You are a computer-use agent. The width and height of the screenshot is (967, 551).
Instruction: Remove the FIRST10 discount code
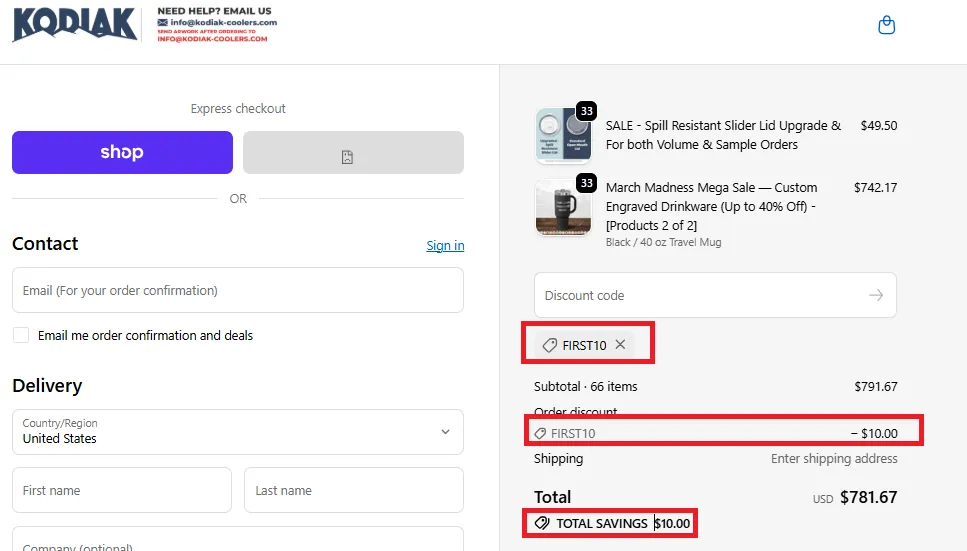pos(621,345)
